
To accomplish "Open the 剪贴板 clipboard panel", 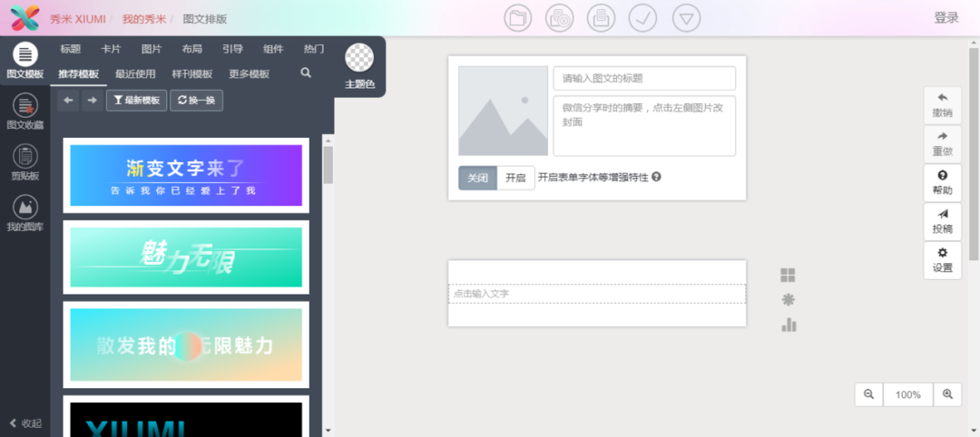I will click(x=24, y=161).
